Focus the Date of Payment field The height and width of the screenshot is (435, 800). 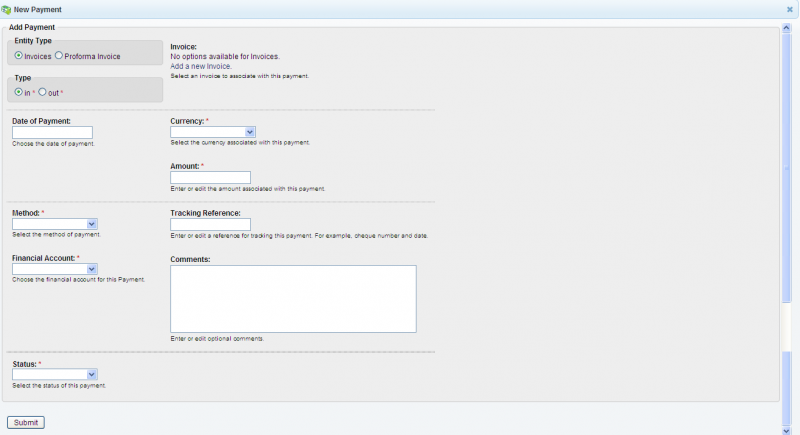52,132
